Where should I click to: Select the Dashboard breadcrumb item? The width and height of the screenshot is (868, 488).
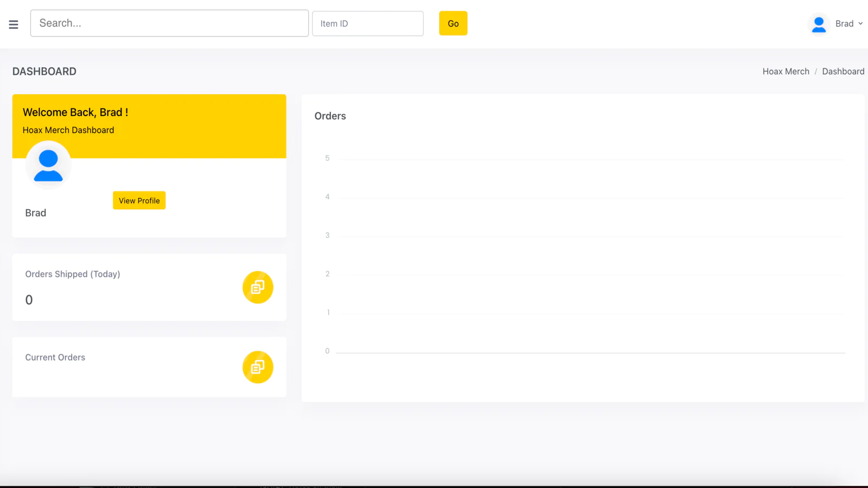843,72
